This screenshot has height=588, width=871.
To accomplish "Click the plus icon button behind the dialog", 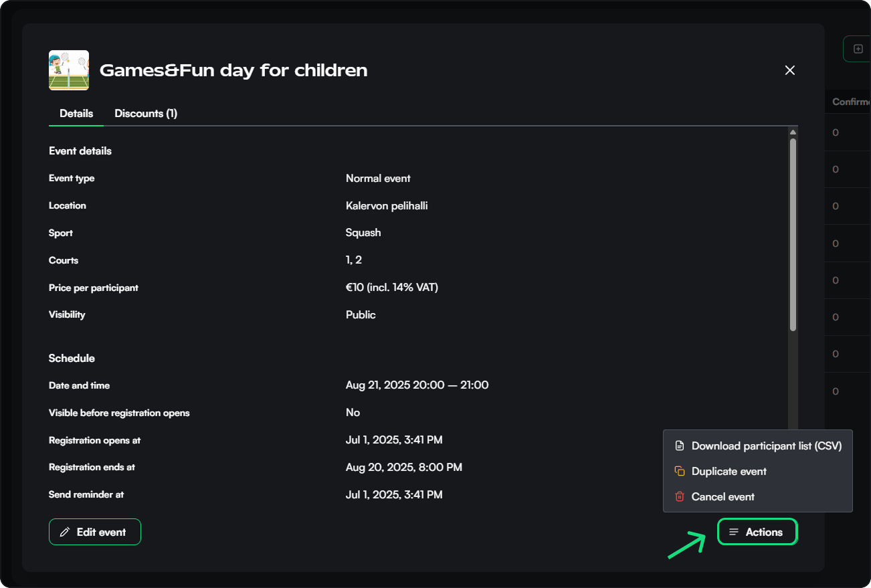I will (x=858, y=49).
